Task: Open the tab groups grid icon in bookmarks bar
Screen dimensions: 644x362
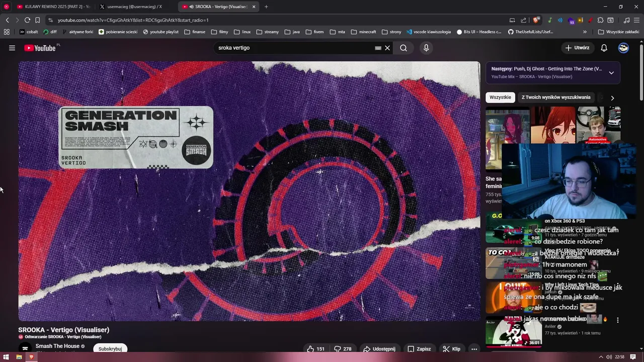Action: pos(7,32)
